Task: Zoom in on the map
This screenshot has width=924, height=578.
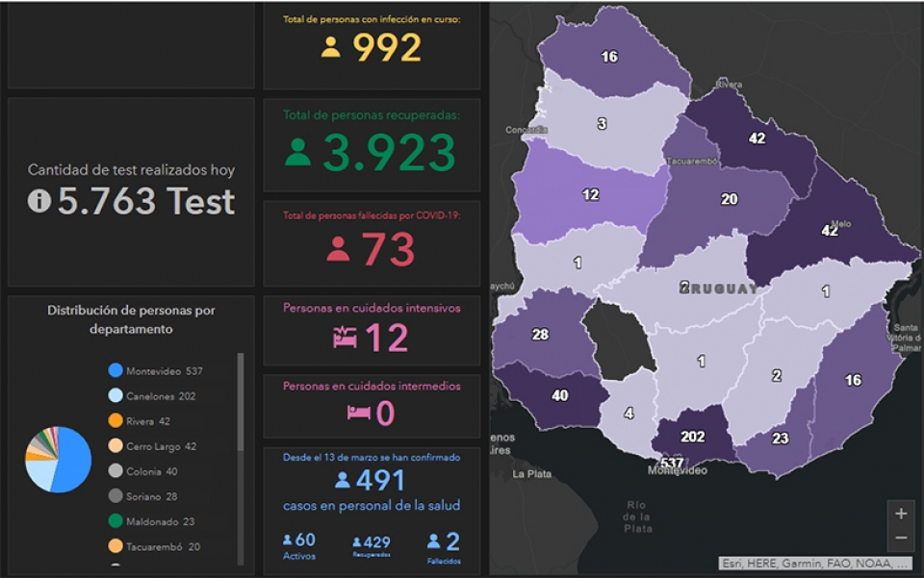Action: click(x=901, y=514)
